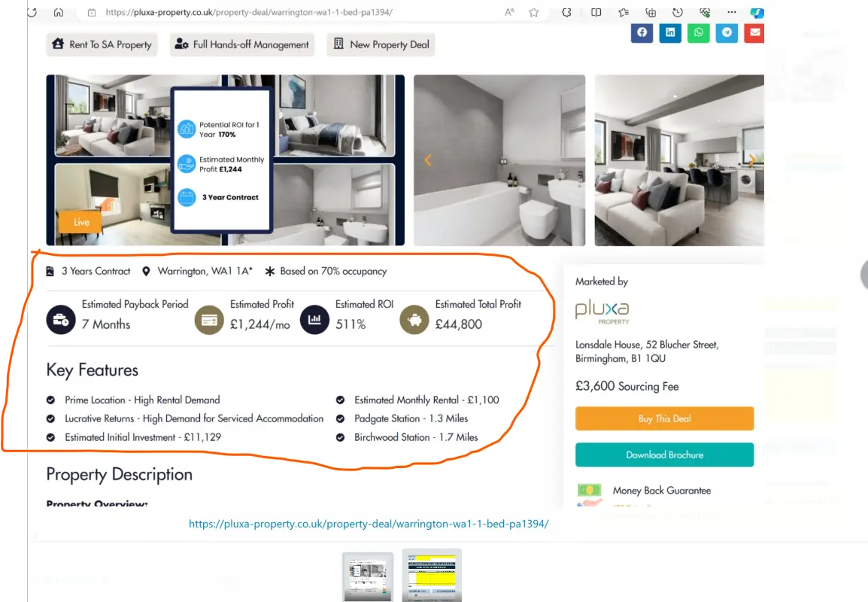
Task: Share the property through WhatsApp
Action: pos(699,32)
